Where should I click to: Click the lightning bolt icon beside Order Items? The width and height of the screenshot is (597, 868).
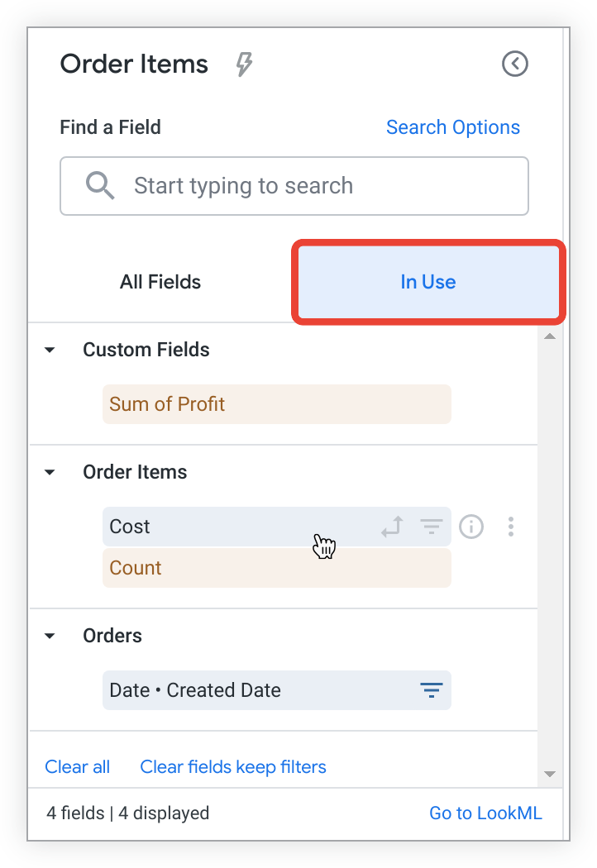243,64
